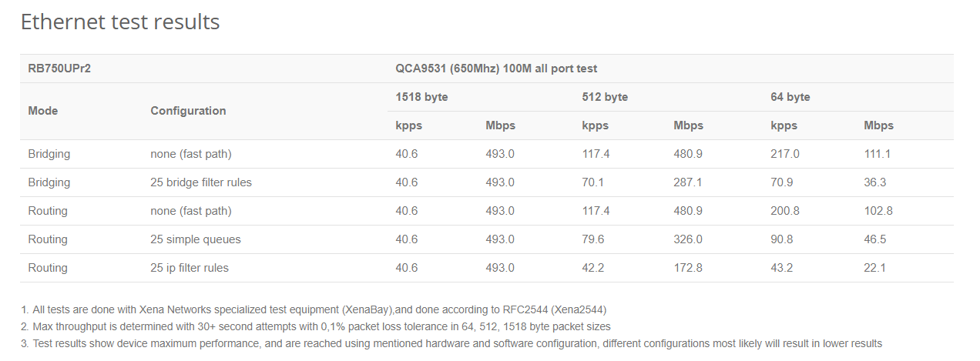Click the 200.8 kpps value
980x361 pixels.
click(x=785, y=211)
